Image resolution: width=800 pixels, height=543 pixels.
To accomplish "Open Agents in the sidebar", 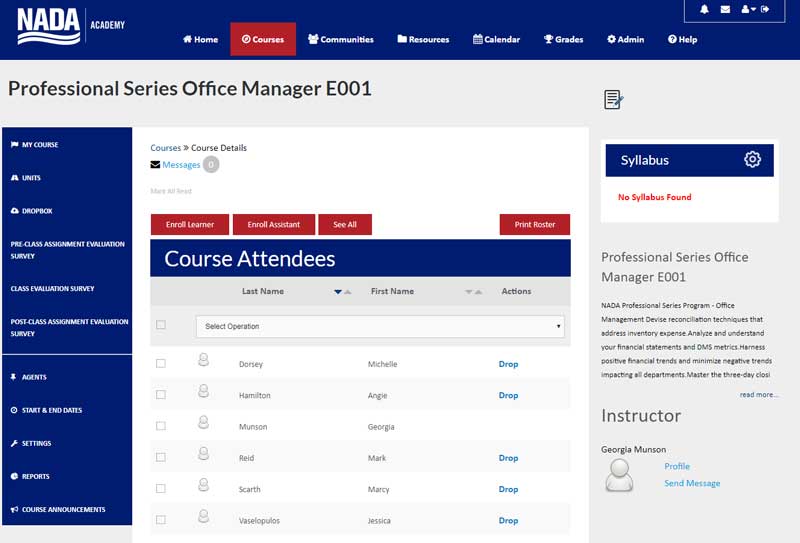I will click(29, 377).
